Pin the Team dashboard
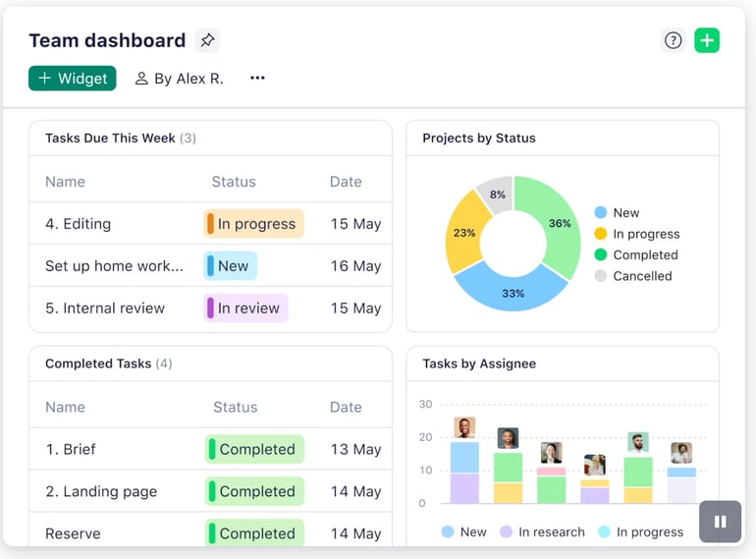 (207, 40)
